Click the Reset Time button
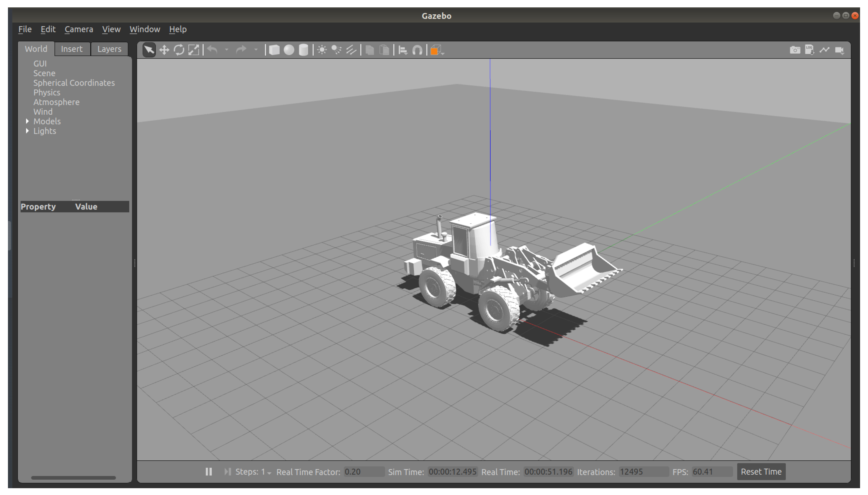The width and height of the screenshot is (868, 495). tap(761, 471)
